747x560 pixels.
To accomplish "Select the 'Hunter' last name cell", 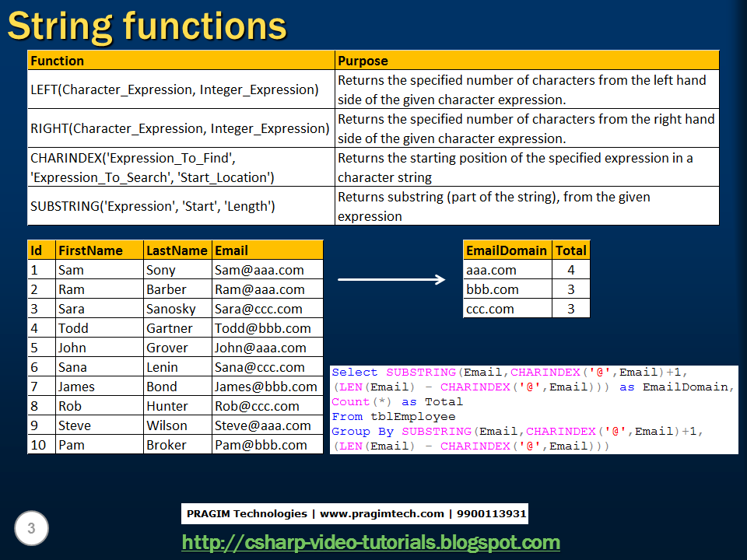I will click(177, 406).
